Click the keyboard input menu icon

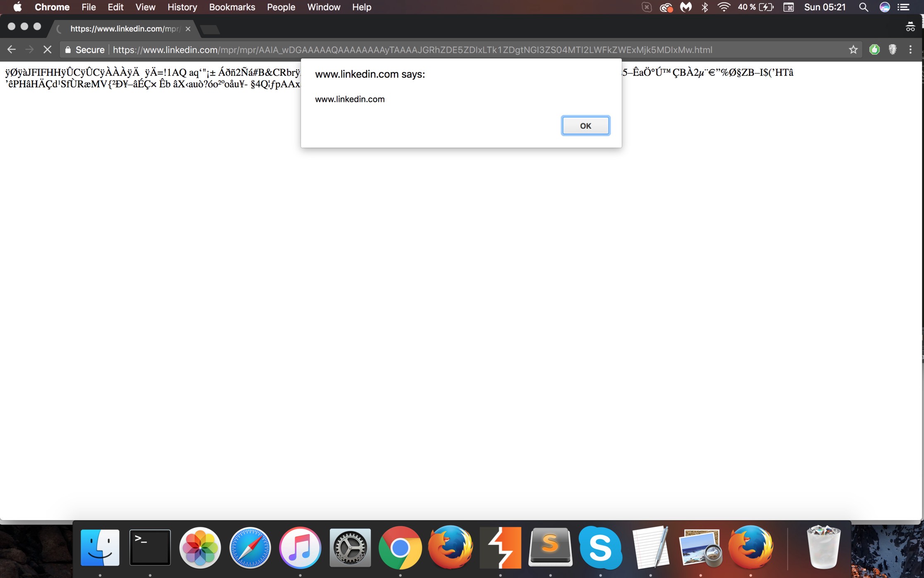coord(789,7)
